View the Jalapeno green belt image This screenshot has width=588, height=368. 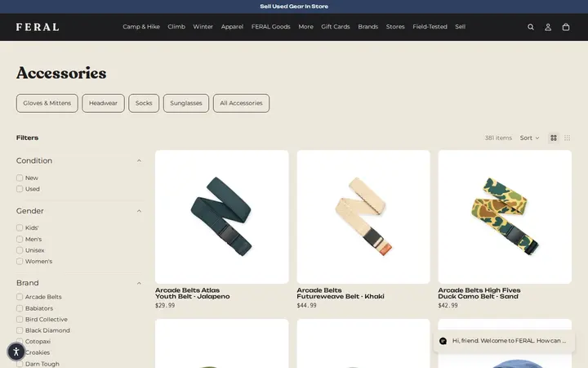[222, 217]
